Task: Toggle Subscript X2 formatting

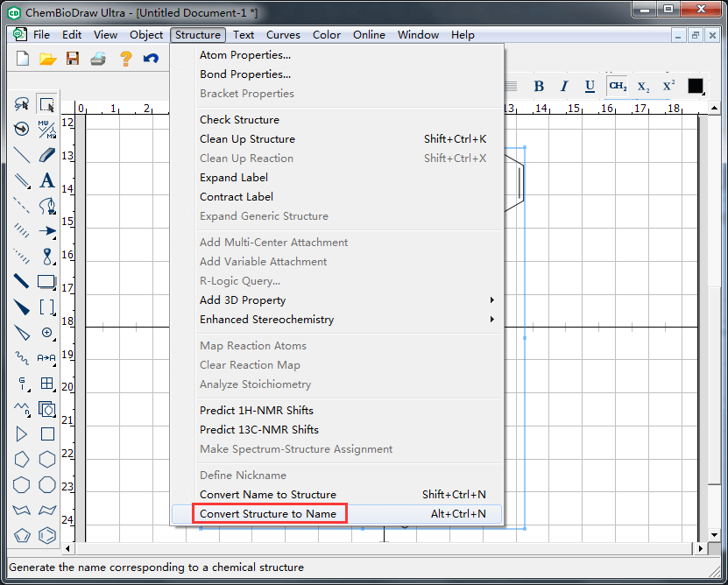Action: coord(643,86)
